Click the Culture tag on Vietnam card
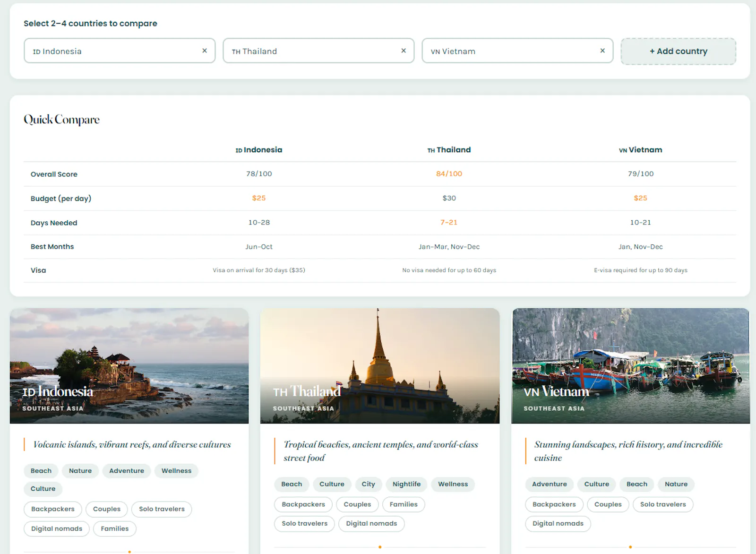 [x=597, y=484]
